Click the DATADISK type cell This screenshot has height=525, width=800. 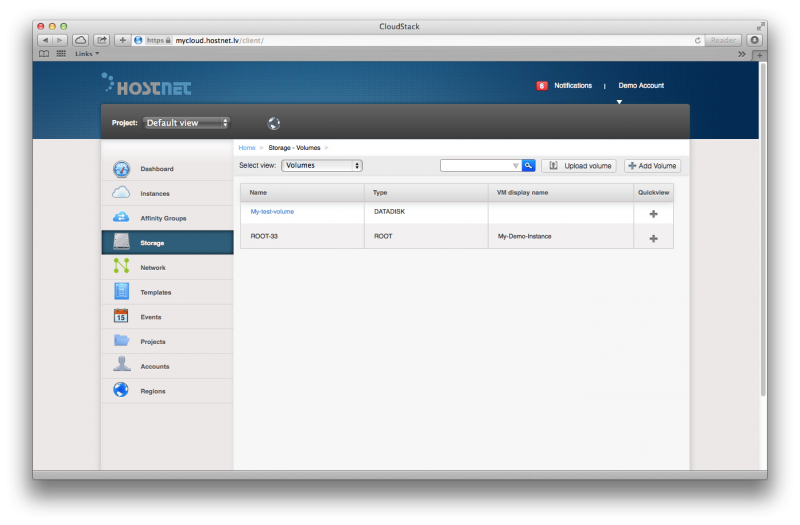[x=389, y=211]
